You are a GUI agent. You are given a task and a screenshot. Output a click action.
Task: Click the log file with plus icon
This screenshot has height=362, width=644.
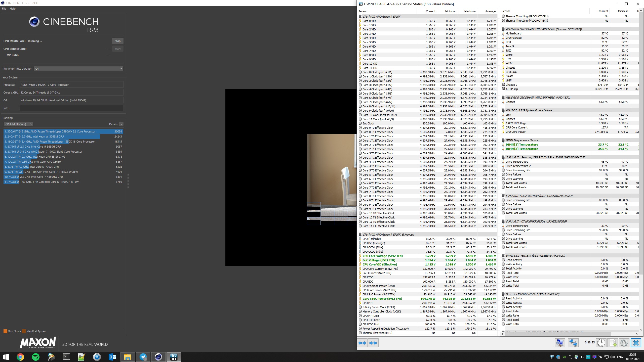coord(613,343)
